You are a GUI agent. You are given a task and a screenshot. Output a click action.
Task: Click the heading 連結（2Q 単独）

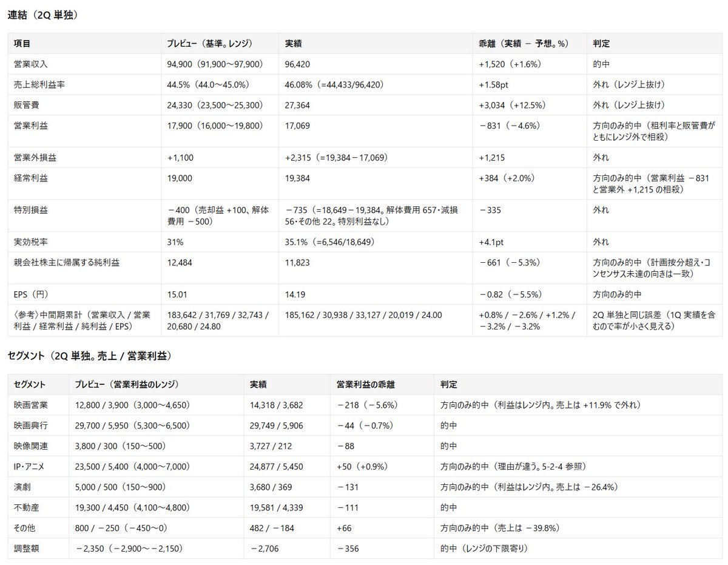[x=42, y=15]
